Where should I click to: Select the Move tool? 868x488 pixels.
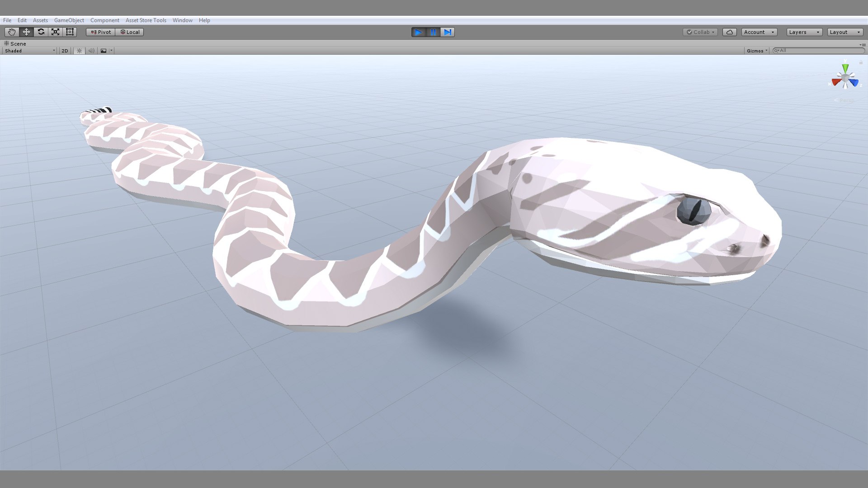pyautogui.click(x=26, y=32)
